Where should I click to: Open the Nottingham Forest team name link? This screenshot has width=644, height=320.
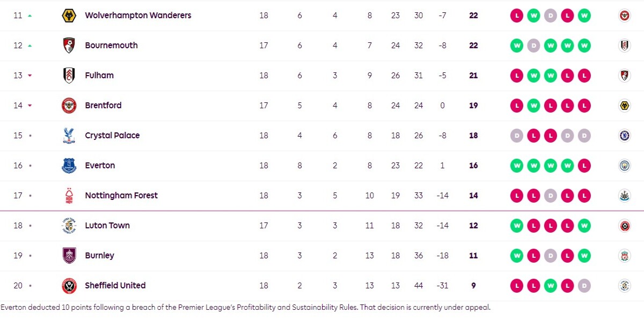(121, 196)
